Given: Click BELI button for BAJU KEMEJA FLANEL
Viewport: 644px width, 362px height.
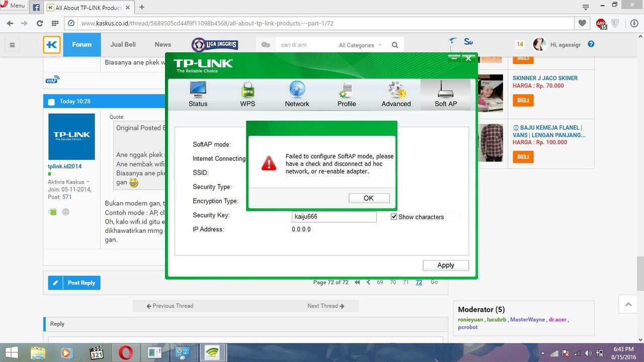Looking at the screenshot, I should click(523, 156).
